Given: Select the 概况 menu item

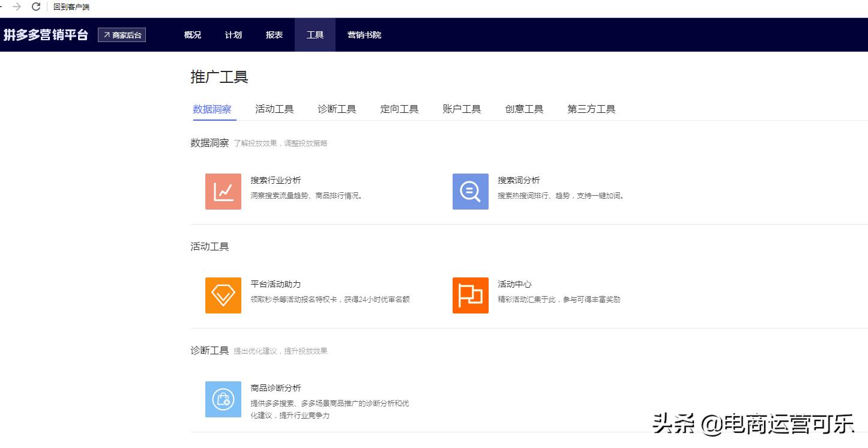Looking at the screenshot, I should coord(191,35).
